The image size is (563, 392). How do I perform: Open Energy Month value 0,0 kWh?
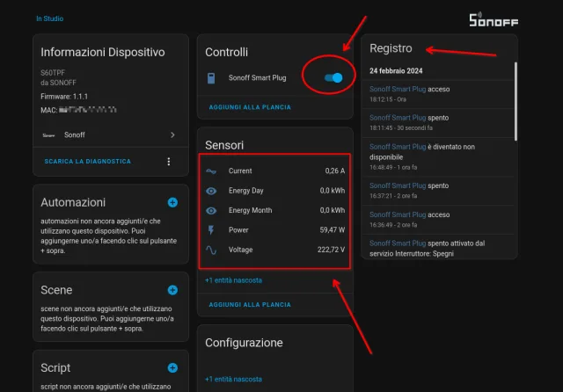click(x=333, y=211)
